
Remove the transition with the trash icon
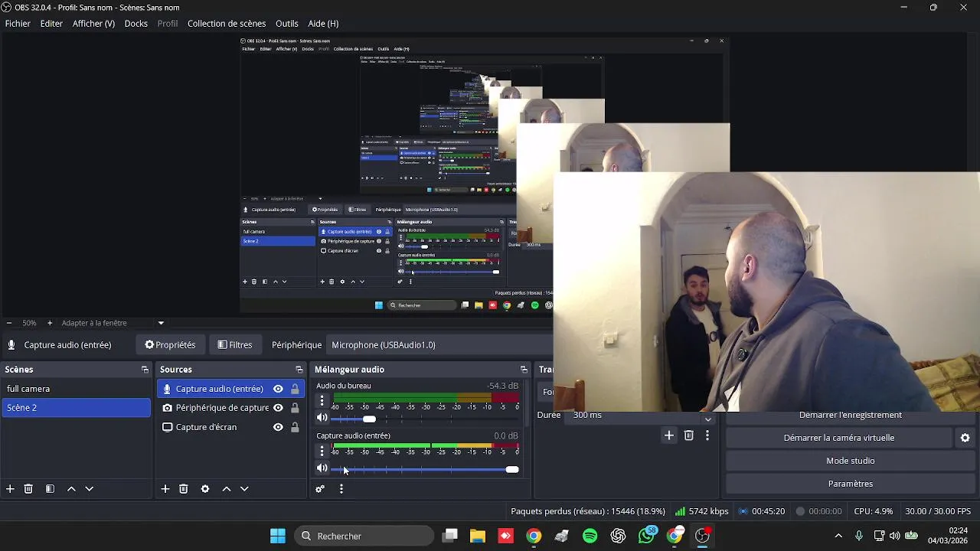688,435
